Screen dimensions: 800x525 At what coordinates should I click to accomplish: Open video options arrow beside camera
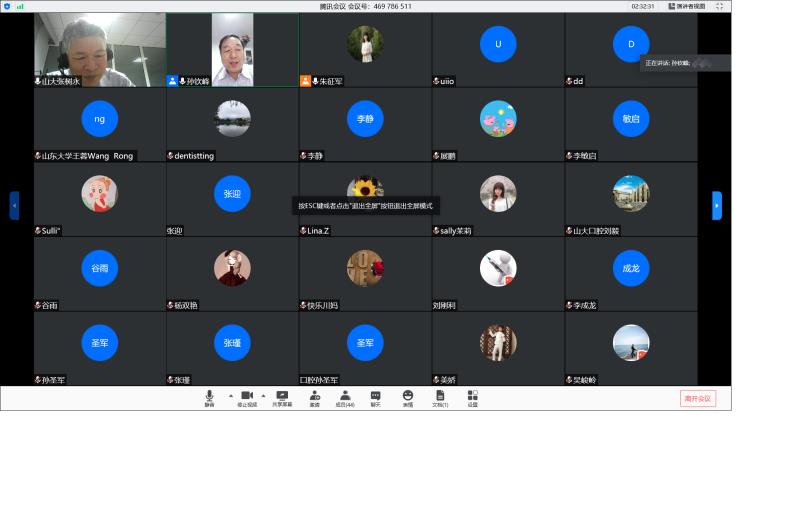tap(263, 395)
